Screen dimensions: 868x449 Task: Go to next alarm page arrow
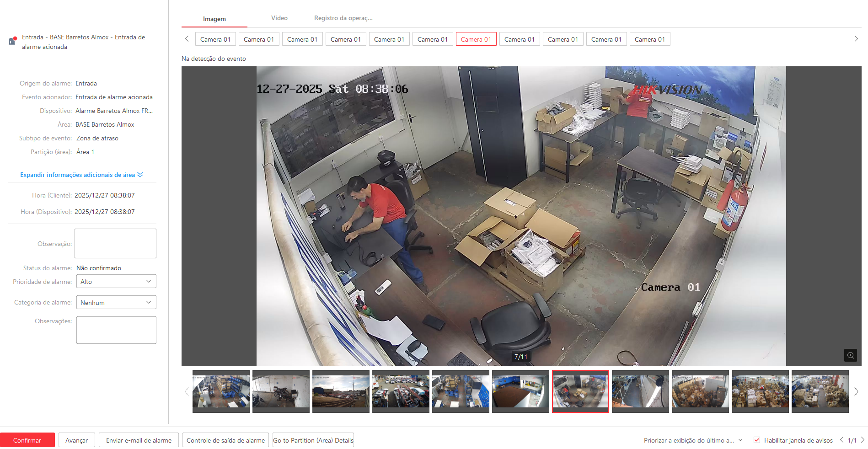pyautogui.click(x=863, y=440)
